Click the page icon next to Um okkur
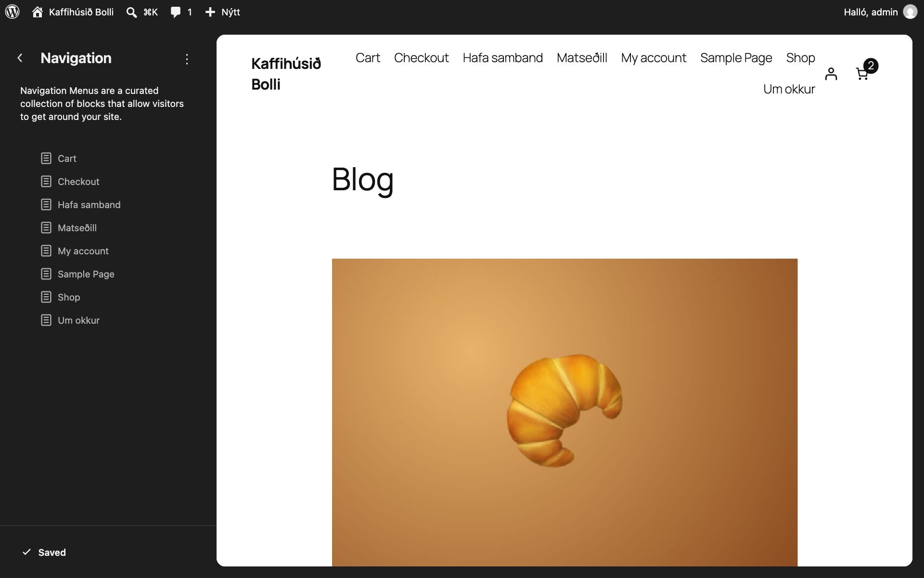 [x=46, y=320]
